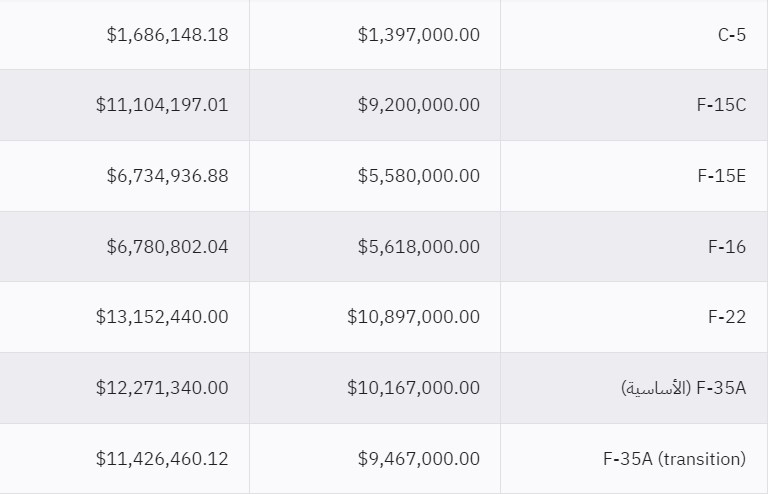Screen dimensions: 768x494
Task: Click the C-5 aircraft cell
Action: [x=731, y=34]
